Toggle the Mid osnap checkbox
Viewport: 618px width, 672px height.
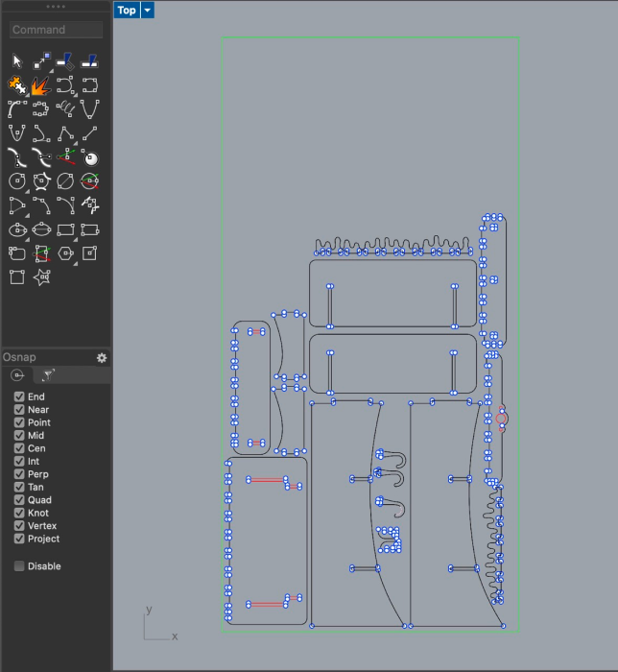pyautogui.click(x=19, y=436)
